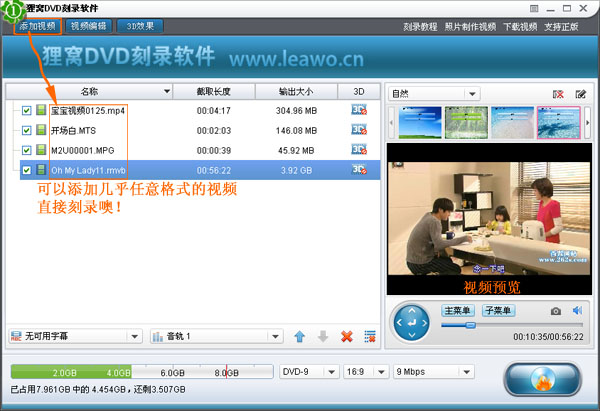Click the navigation pad down arrow
Screen dimensions: 600x411
[x=412, y=335]
